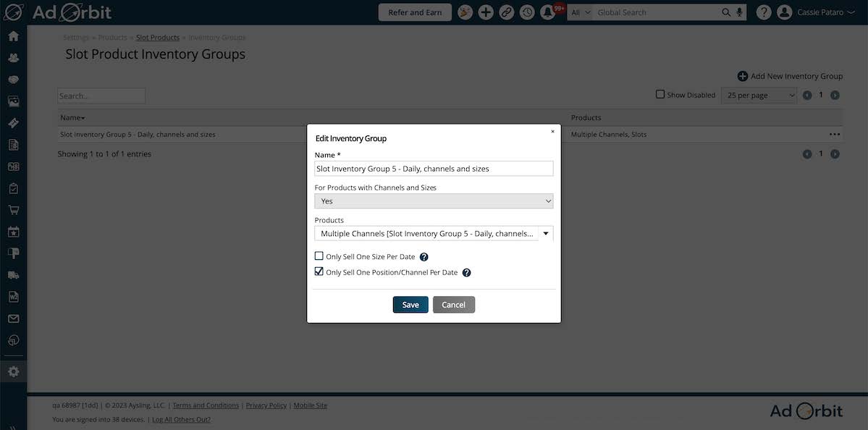This screenshot has width=868, height=430.
Task: Open the delivery truck icon in sidebar
Action: pos(13,275)
